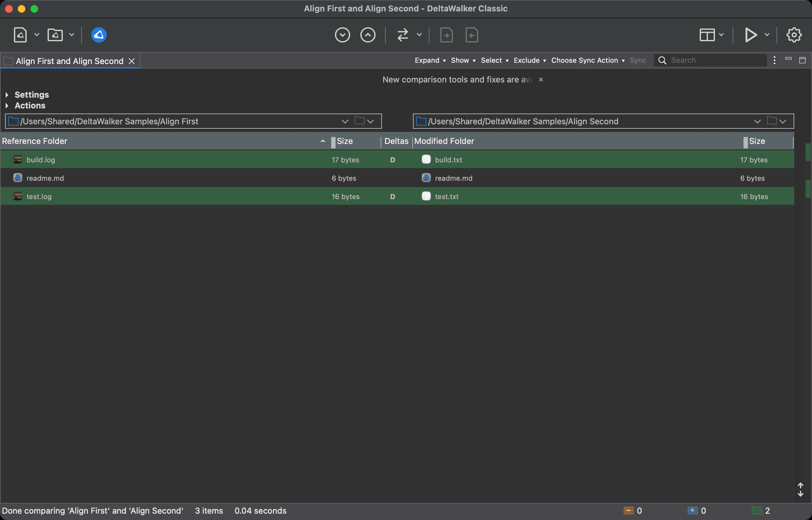Open the Show menu
This screenshot has width=812, height=520.
tap(463, 61)
